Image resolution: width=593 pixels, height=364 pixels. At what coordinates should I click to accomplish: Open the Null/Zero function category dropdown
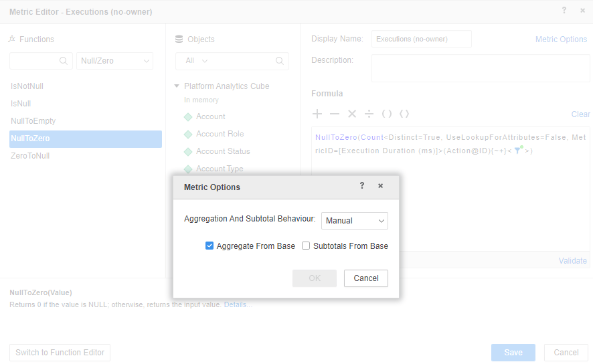coord(114,61)
